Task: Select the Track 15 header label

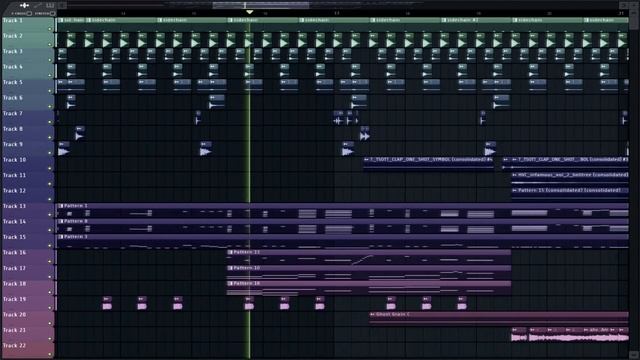Action: pyautogui.click(x=14, y=237)
